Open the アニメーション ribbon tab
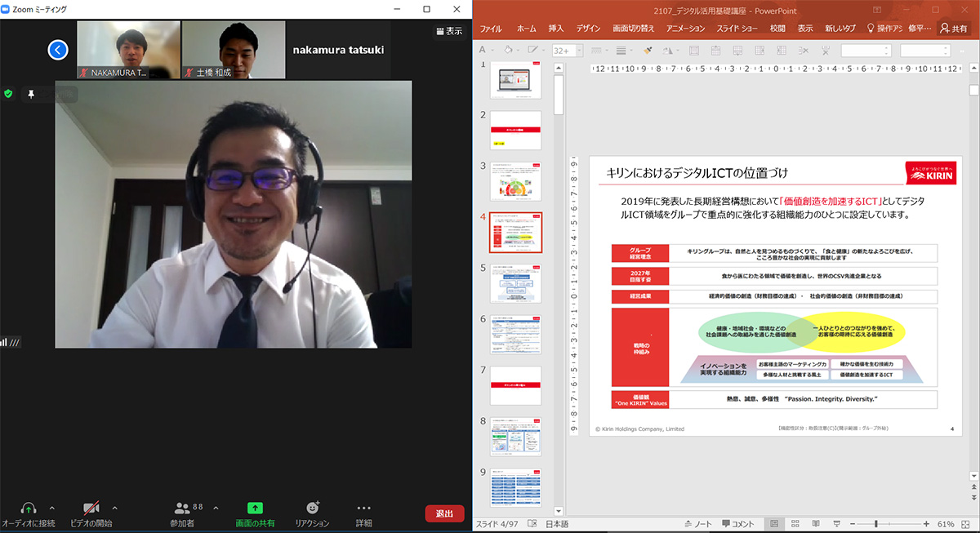This screenshot has height=533, width=980. (x=685, y=28)
